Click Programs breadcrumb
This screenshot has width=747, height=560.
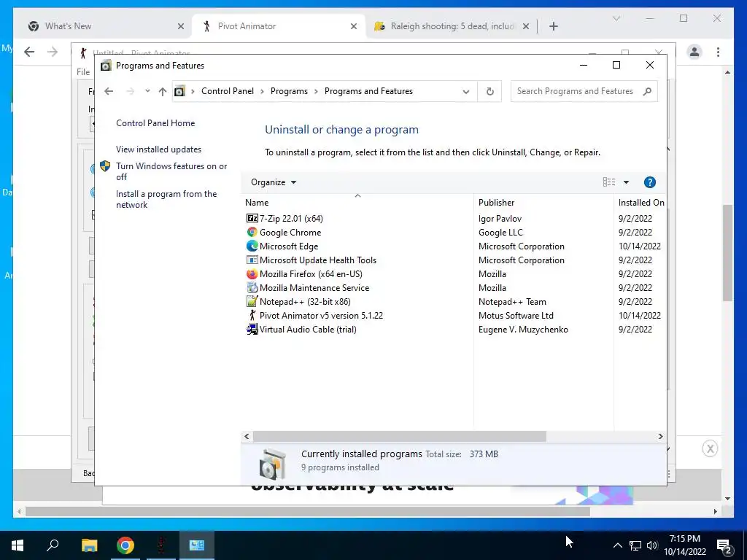click(x=289, y=91)
